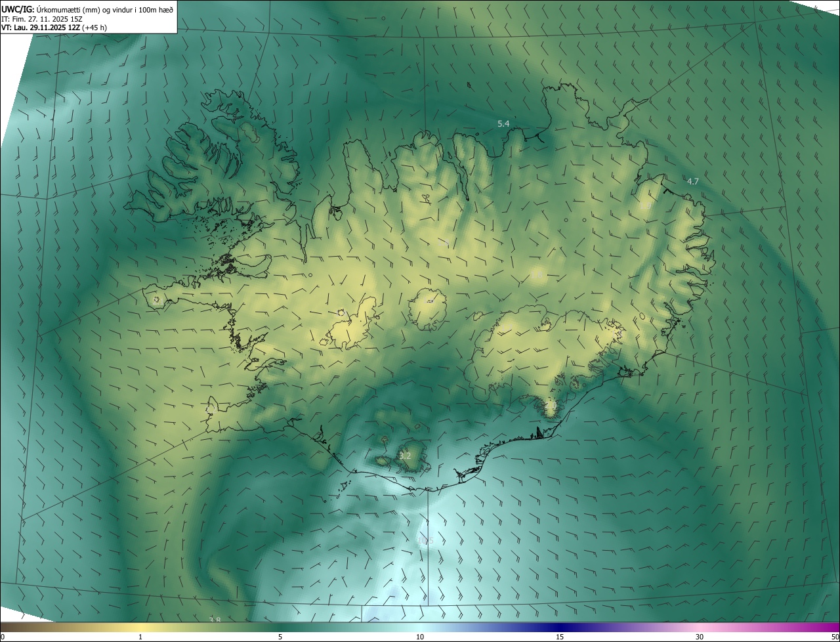Click the "15" tick label on the color scale
Screen dimensions: 840x642
click(560, 637)
